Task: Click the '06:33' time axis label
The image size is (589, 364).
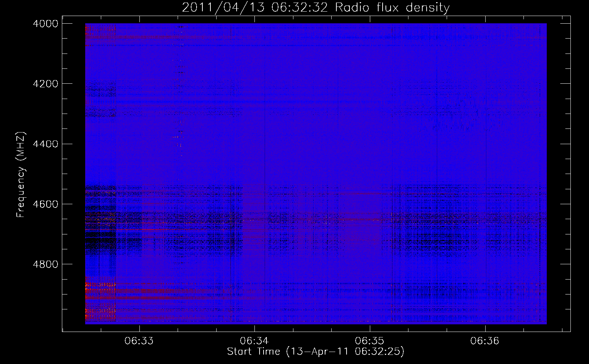Action: click(x=139, y=341)
